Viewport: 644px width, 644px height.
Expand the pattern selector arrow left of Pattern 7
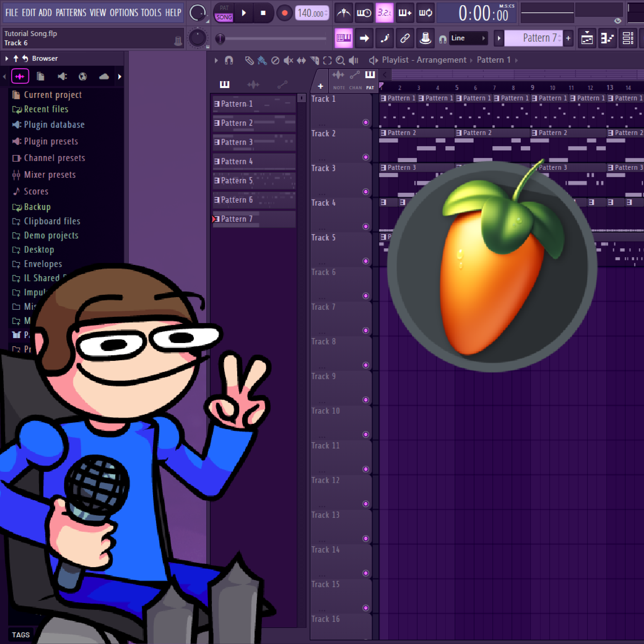[x=499, y=38]
